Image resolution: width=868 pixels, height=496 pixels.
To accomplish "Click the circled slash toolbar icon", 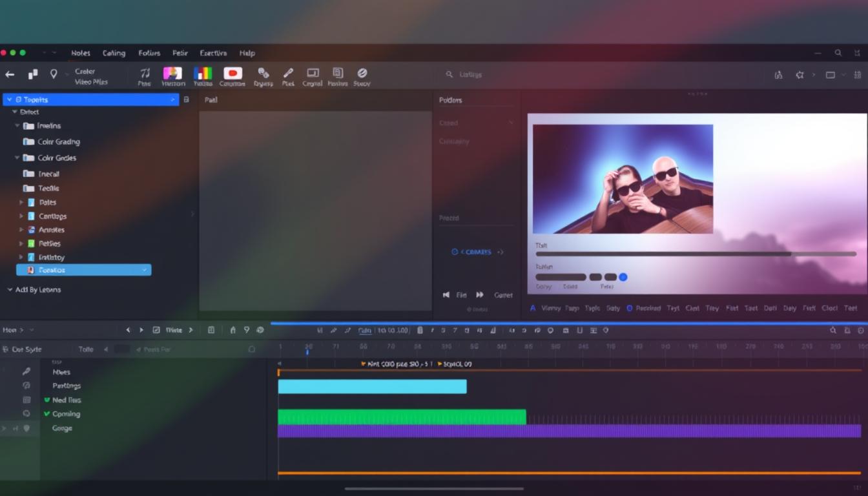I will [x=362, y=73].
